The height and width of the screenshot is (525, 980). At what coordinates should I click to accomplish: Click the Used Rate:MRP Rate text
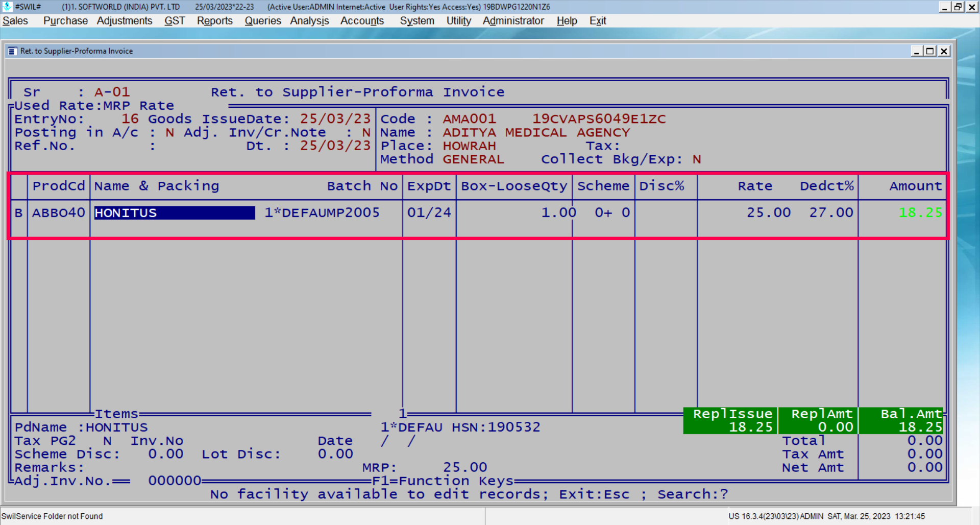coord(94,106)
